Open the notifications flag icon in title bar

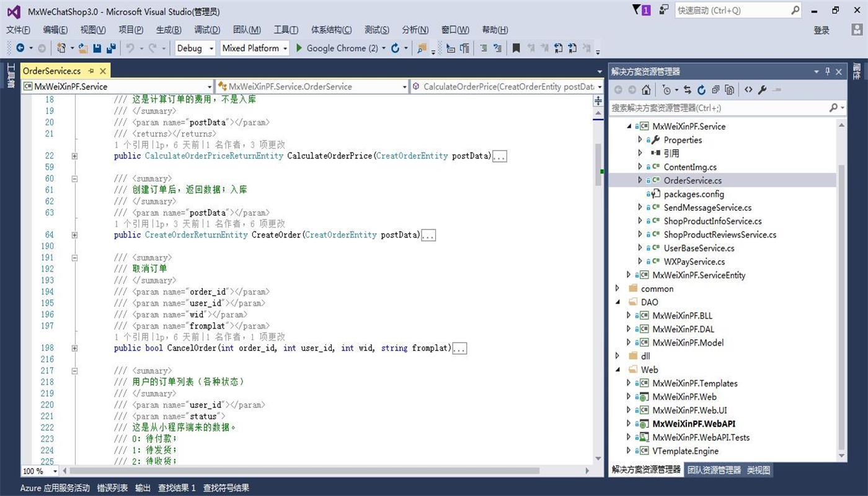point(641,10)
